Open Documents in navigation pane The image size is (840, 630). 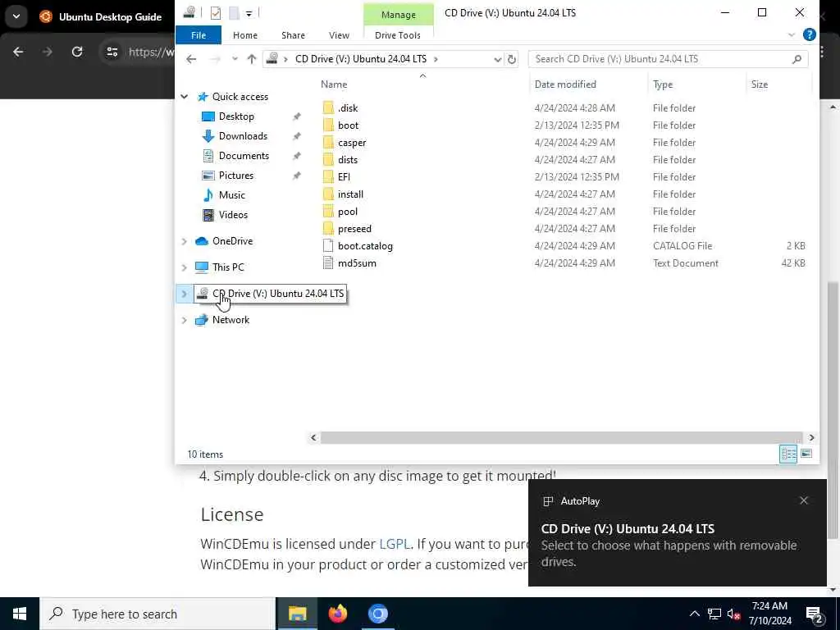(x=244, y=156)
